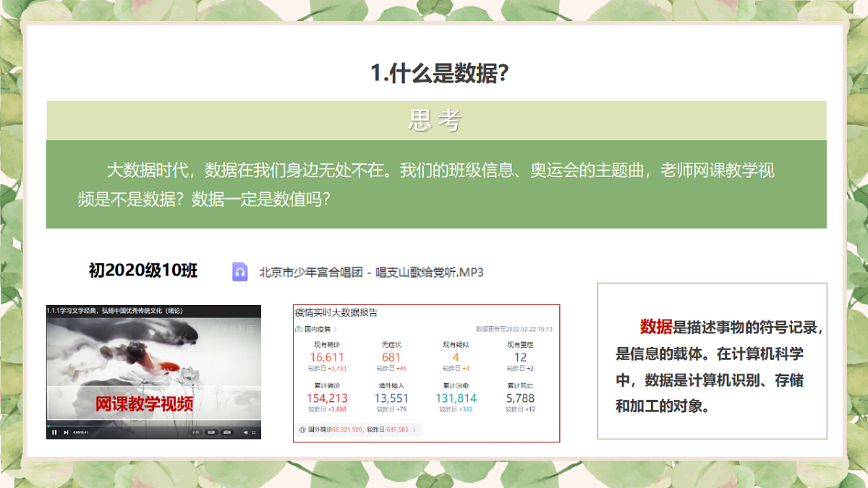This screenshot has width=868, height=488.
Task: Click the 思考 header bar
Action: click(x=436, y=120)
